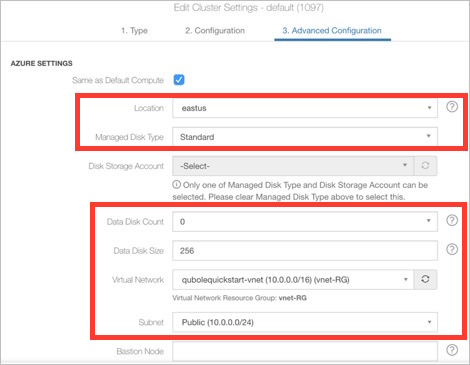Open the Virtual Network dropdown

pyautogui.click(x=293, y=279)
